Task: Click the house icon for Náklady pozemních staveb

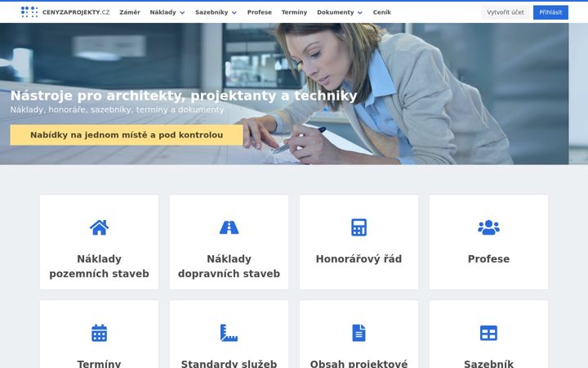Action: coord(99,227)
